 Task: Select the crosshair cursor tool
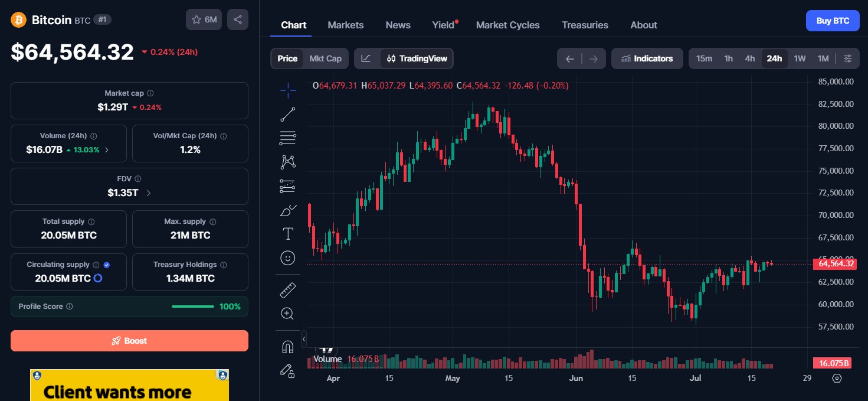pyautogui.click(x=288, y=90)
